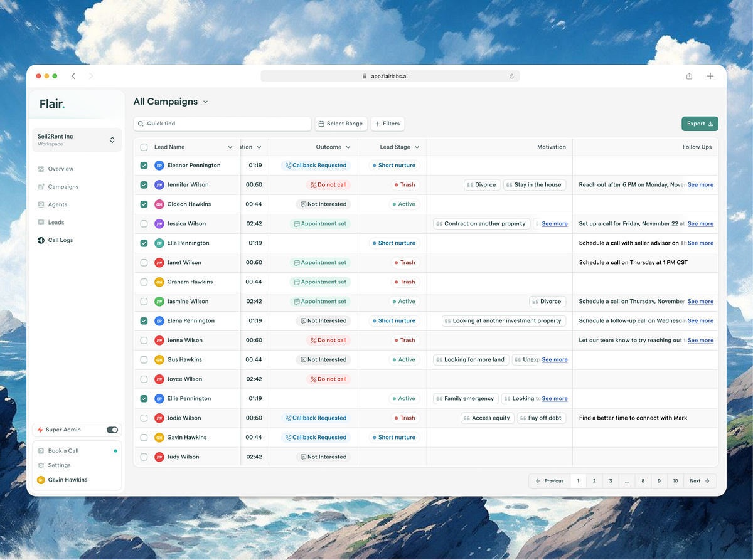Click the browser share icon

tap(689, 76)
